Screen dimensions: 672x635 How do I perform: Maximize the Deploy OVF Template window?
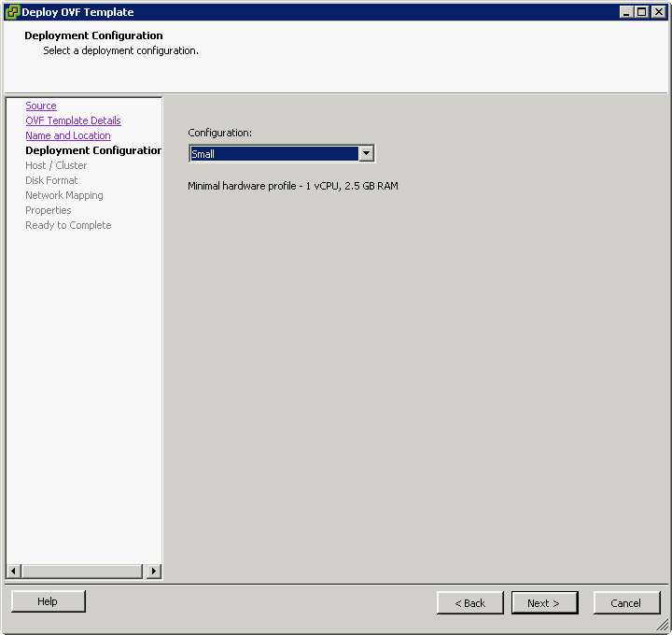click(x=641, y=12)
